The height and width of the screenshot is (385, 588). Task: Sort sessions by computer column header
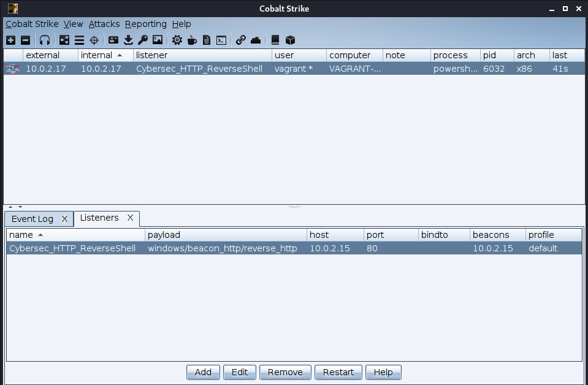pyautogui.click(x=355, y=55)
